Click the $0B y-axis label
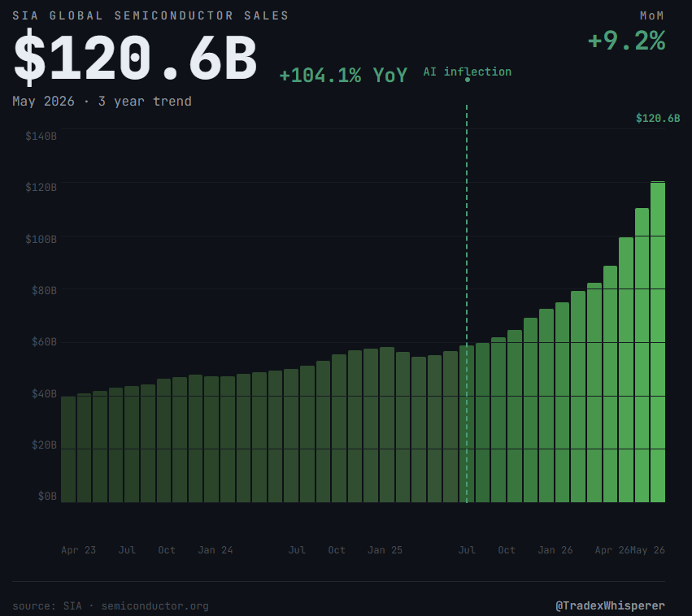This screenshot has height=616, width=692. point(47,497)
